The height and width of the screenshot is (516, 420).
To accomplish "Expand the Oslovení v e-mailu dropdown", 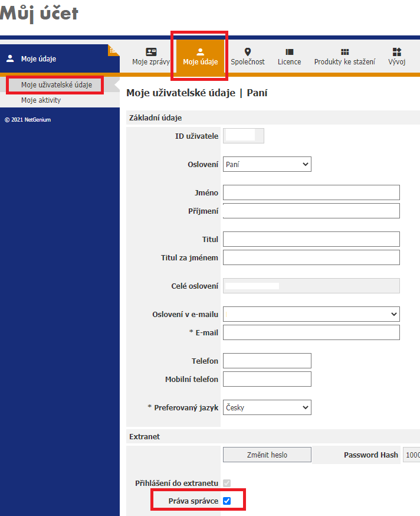I will pyautogui.click(x=311, y=314).
